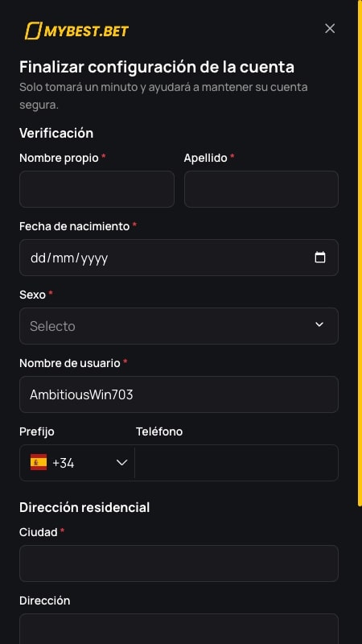Viewport: 362px width, 644px height.
Task: Close the account setup dialog with X
Action: [x=330, y=28]
